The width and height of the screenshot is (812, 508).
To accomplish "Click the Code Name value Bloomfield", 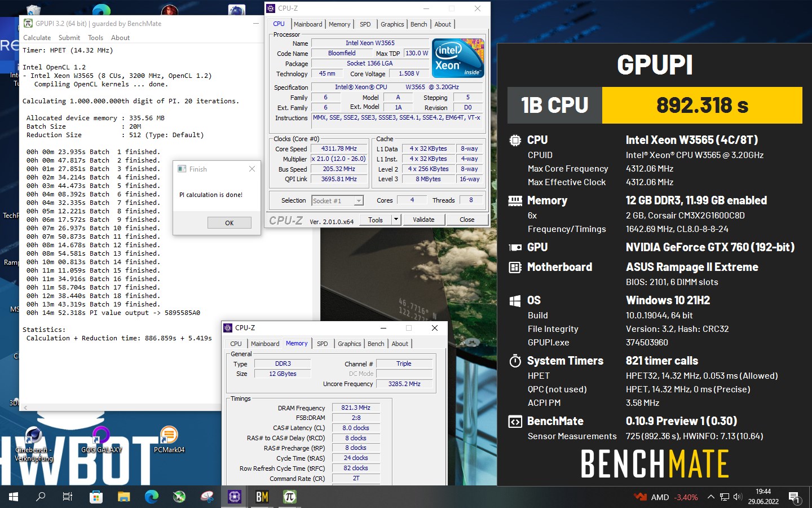I will coord(342,53).
